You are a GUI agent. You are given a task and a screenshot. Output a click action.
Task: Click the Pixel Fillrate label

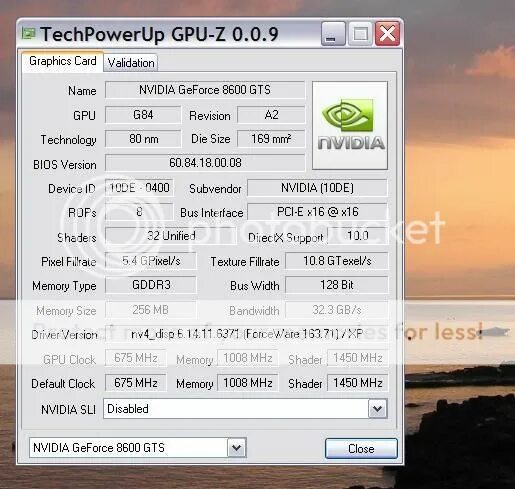coord(69,262)
